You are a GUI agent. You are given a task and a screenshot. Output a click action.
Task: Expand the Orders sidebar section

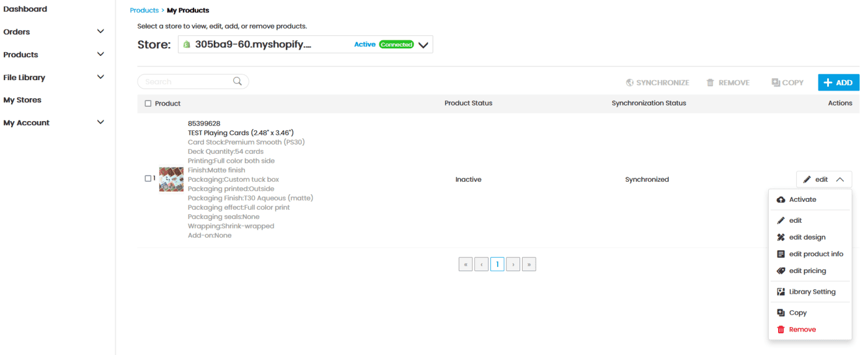click(x=100, y=32)
